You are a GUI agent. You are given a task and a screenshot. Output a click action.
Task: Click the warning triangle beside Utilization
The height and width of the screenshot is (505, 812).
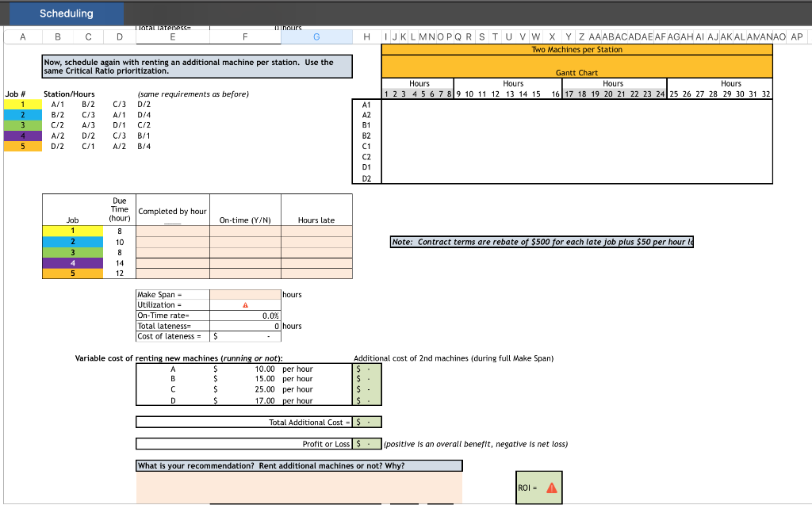(x=245, y=304)
